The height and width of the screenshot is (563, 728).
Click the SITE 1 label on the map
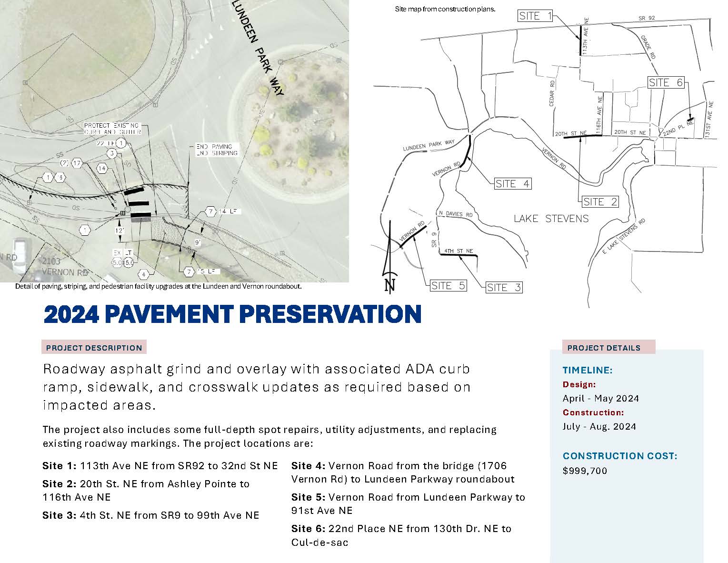click(x=535, y=16)
